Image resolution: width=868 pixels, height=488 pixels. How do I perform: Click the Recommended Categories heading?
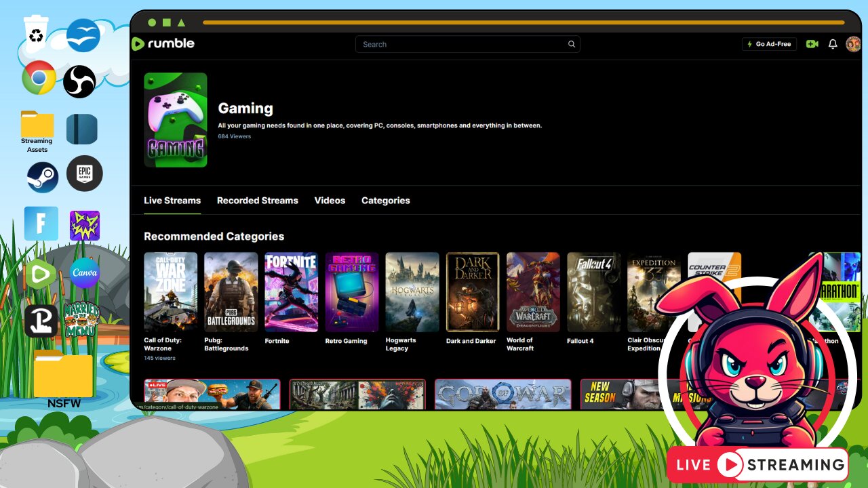(x=214, y=237)
